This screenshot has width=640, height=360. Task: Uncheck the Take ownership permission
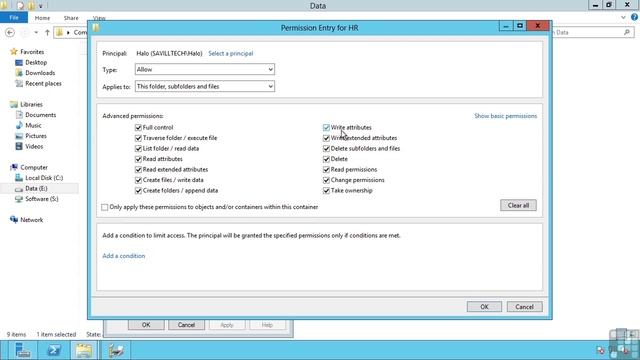[326, 191]
